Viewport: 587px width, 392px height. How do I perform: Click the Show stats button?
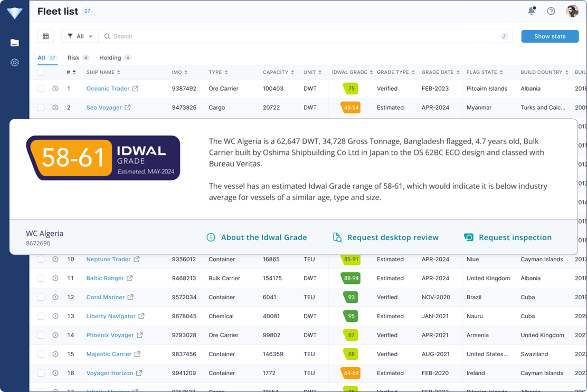tap(550, 36)
